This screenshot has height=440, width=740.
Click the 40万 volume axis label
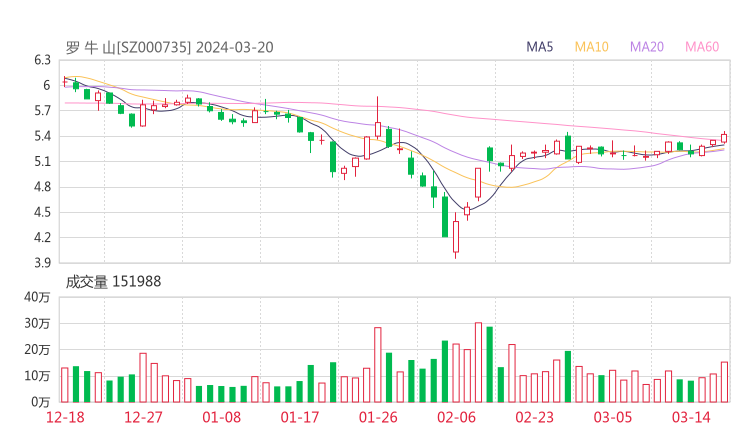tap(37, 297)
